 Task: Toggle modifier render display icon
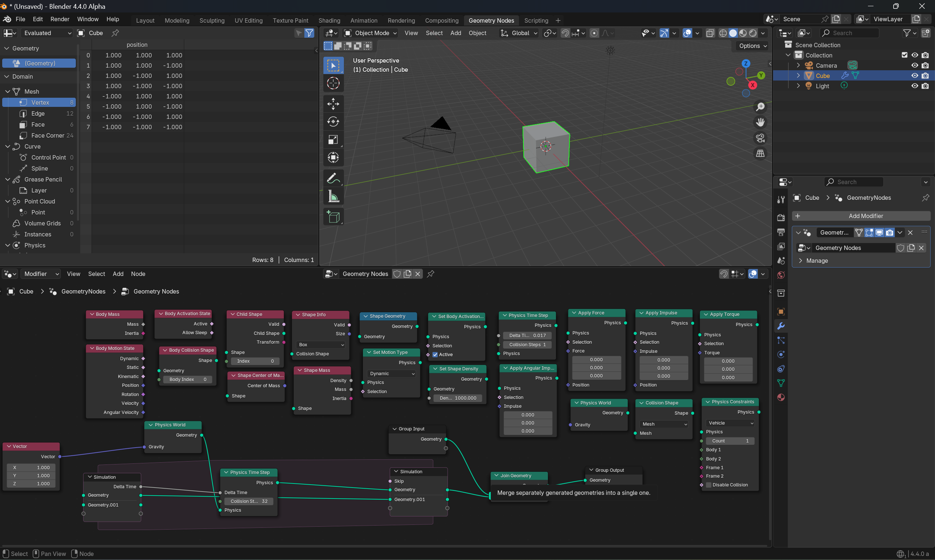[889, 232]
